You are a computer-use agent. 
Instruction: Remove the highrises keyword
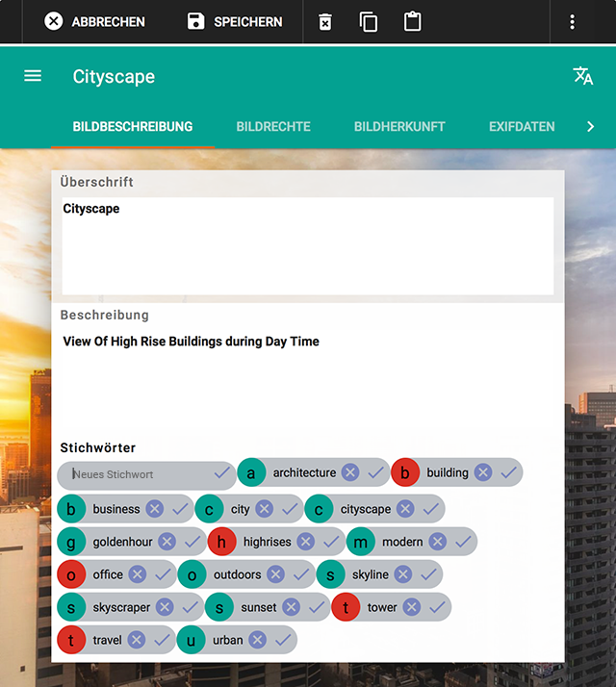coord(305,542)
